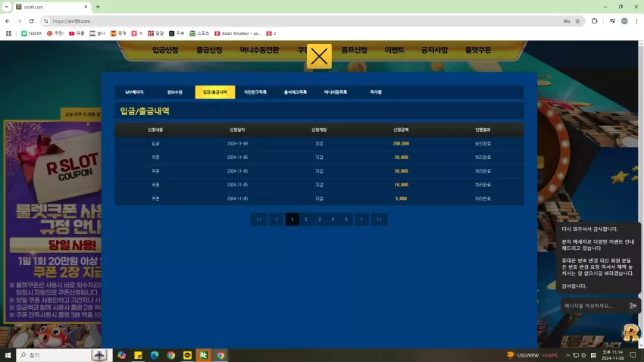Click the 2024-11-08 date cell

(x=237, y=144)
